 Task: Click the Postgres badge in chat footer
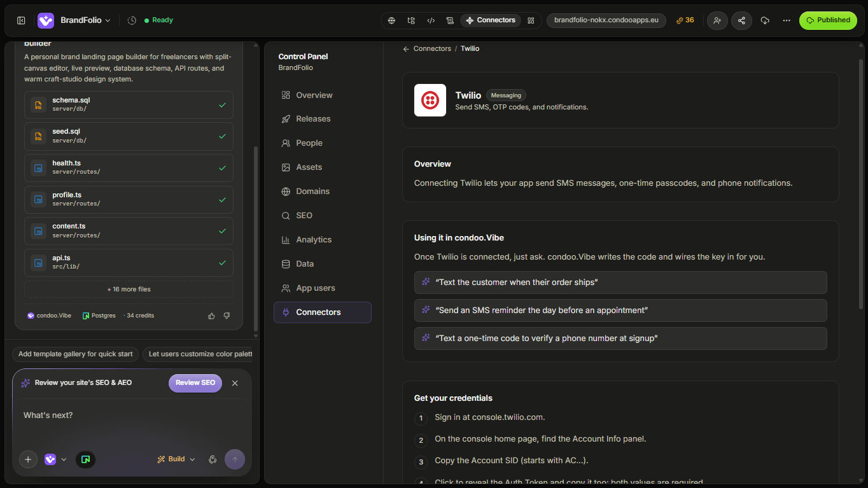pos(99,316)
